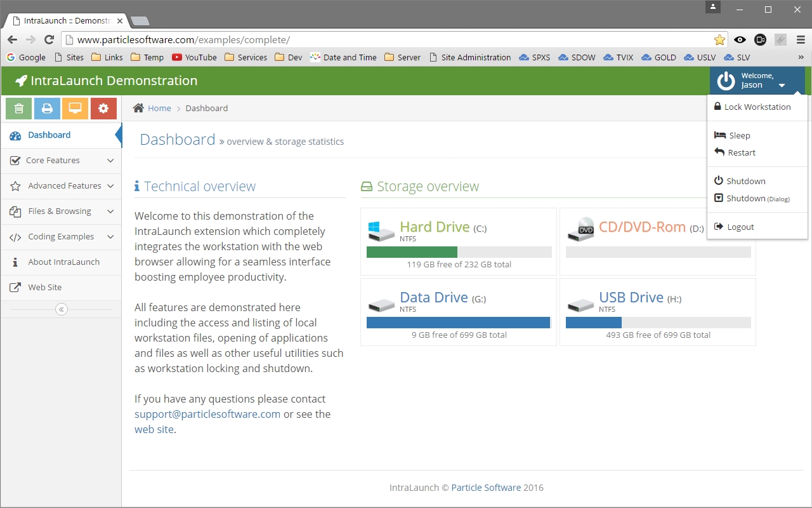Choose Logout in the user menu
812x508 pixels.
point(757,227)
